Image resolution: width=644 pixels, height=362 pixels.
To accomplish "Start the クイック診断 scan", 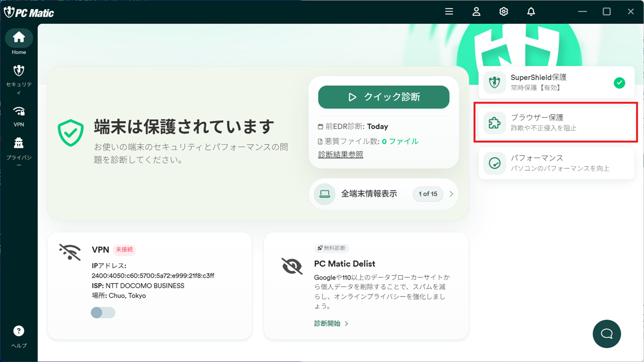I will [x=384, y=97].
